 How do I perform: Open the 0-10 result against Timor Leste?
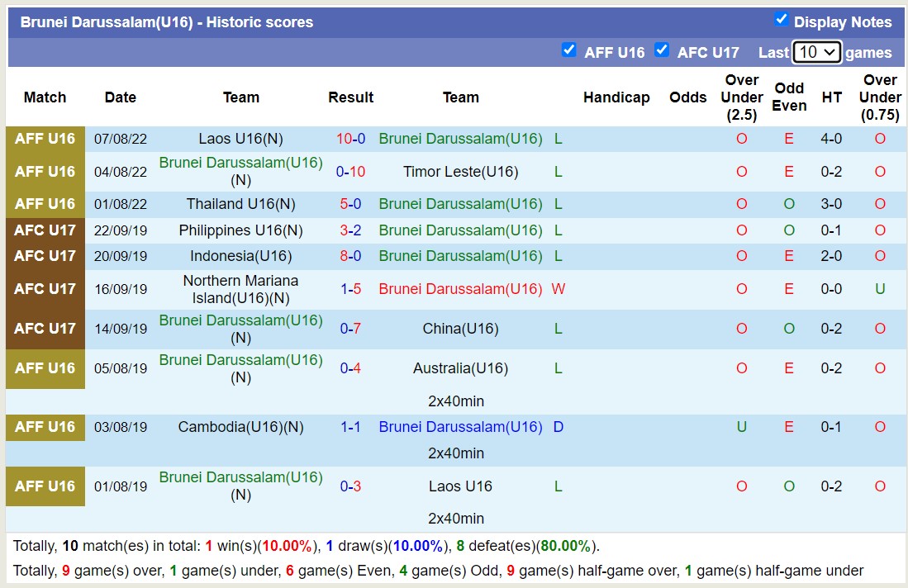point(350,172)
